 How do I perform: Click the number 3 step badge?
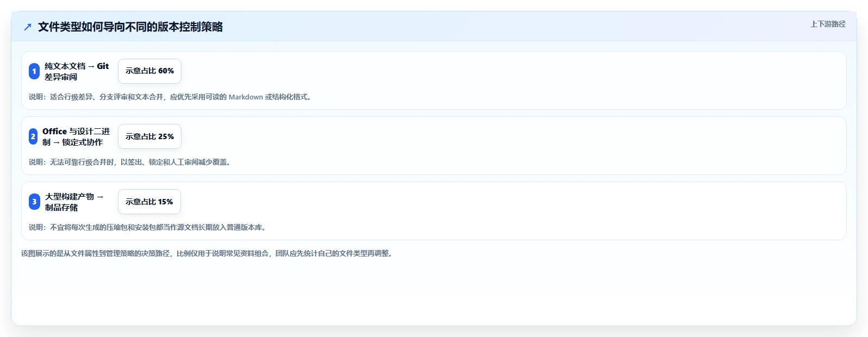(34, 202)
